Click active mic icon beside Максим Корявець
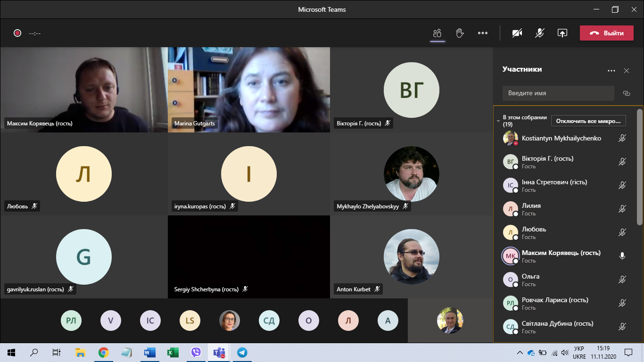This screenshot has height=362, width=644. 622,256
